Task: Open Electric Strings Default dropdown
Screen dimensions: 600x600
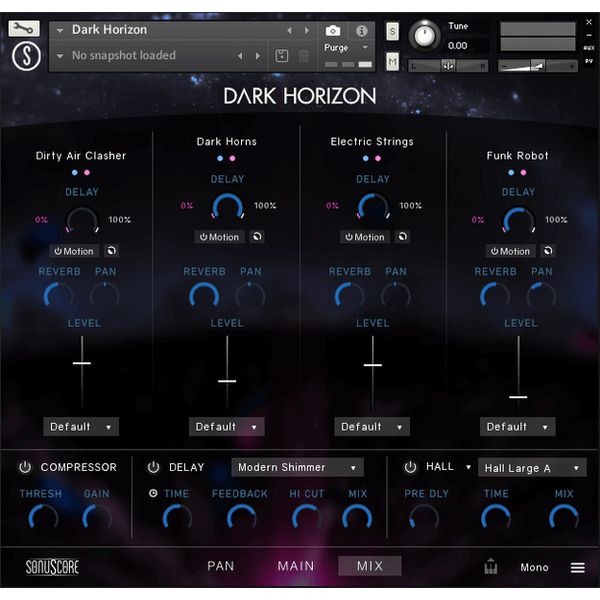Action: [x=372, y=426]
